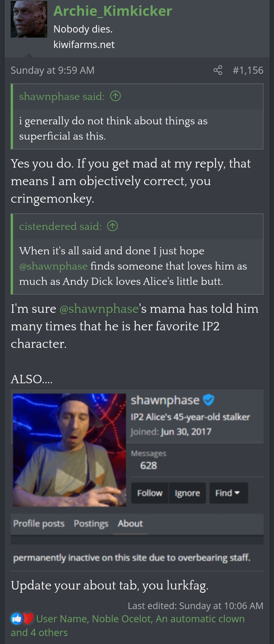Image resolution: width=274 pixels, height=644 pixels.
Task: Click the Follow button on the profile card
Action: click(150, 493)
